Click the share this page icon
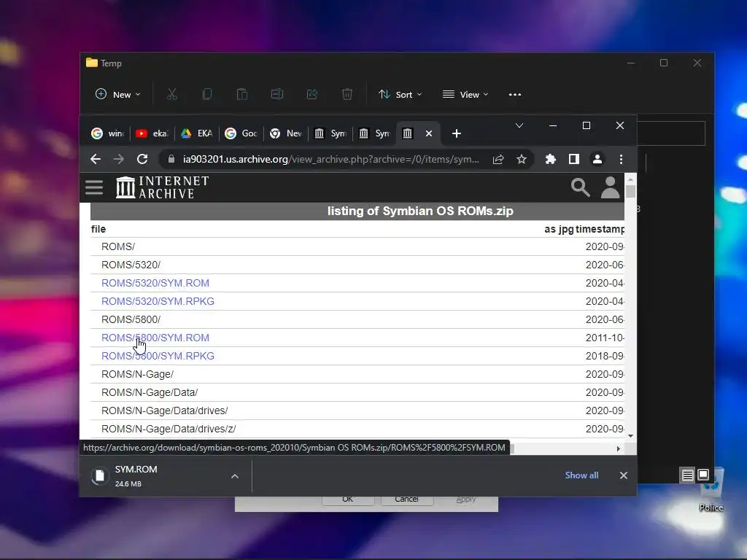This screenshot has height=560, width=747. pyautogui.click(x=498, y=159)
